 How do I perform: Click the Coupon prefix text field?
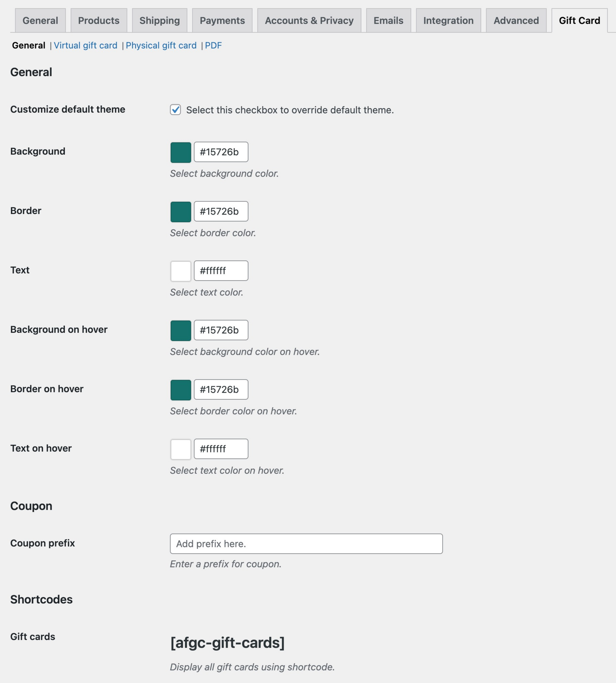tap(306, 544)
